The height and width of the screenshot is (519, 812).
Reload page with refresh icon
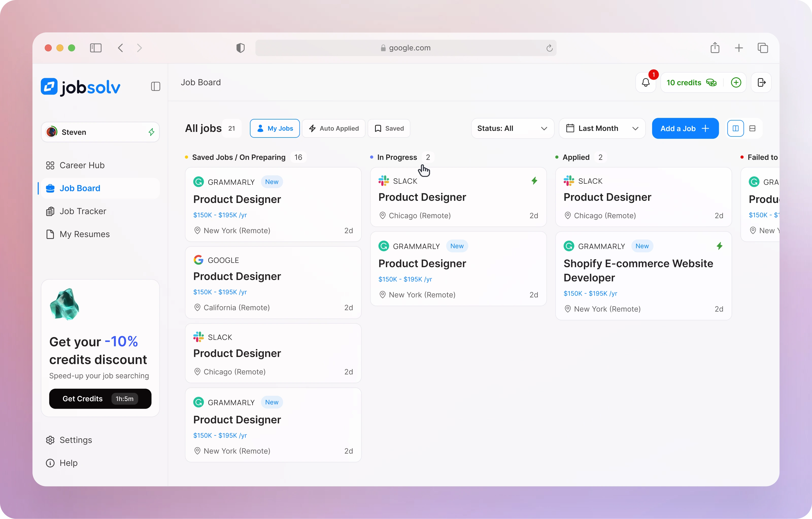pos(549,48)
